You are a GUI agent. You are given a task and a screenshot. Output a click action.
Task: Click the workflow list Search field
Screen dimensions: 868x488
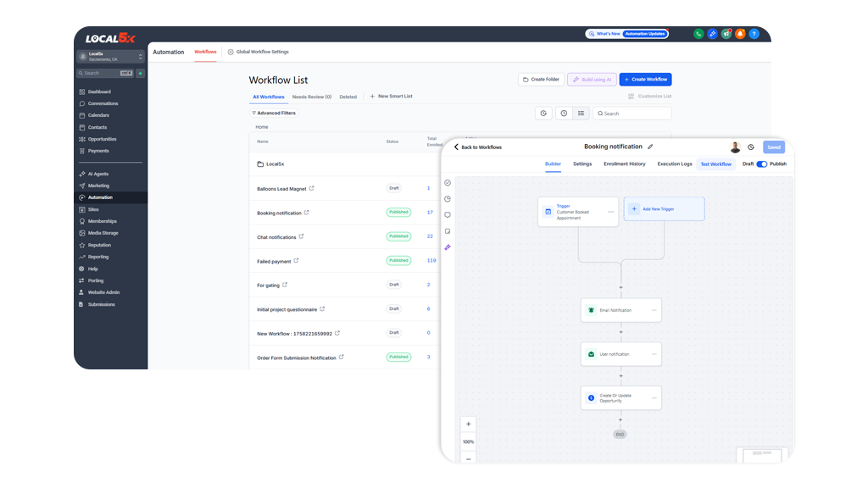click(636, 113)
